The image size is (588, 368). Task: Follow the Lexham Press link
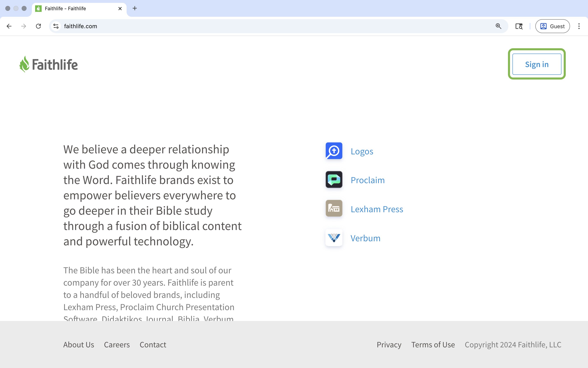click(377, 209)
